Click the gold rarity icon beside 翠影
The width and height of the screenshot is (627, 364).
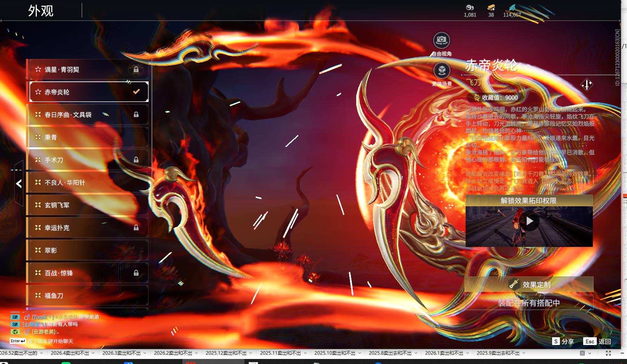[x=38, y=250]
